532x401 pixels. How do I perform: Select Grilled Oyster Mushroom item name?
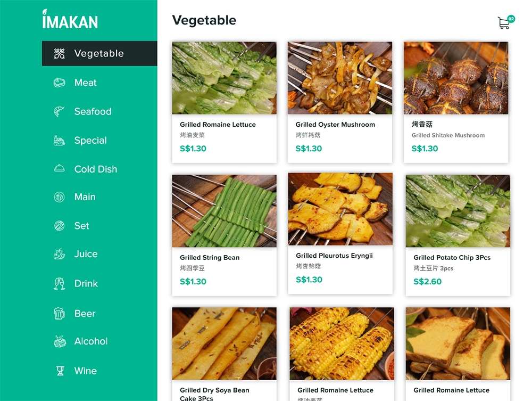point(335,125)
